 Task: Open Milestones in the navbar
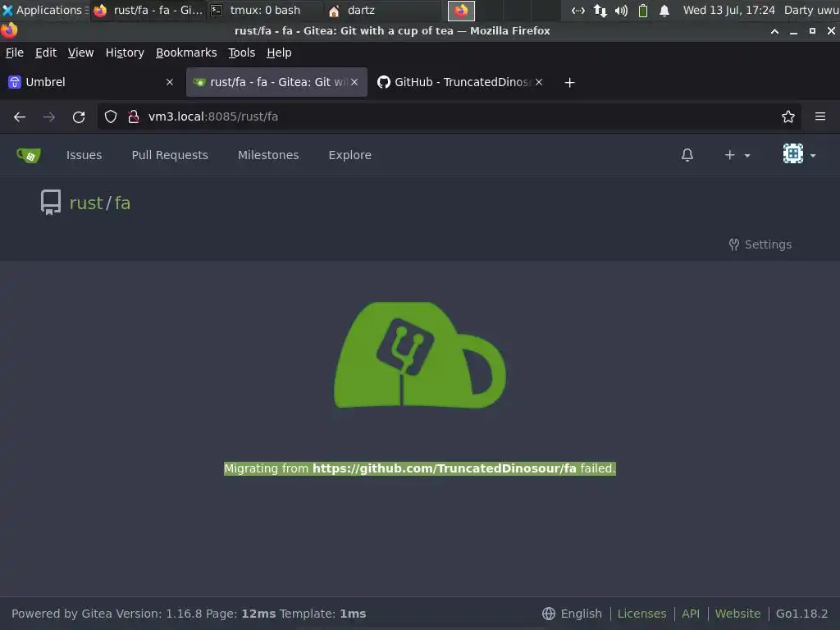pyautogui.click(x=268, y=155)
